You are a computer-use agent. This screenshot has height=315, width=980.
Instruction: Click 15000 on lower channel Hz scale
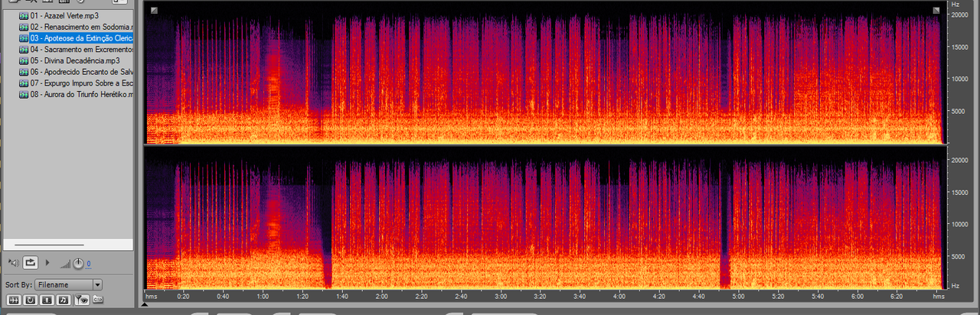pos(960,192)
